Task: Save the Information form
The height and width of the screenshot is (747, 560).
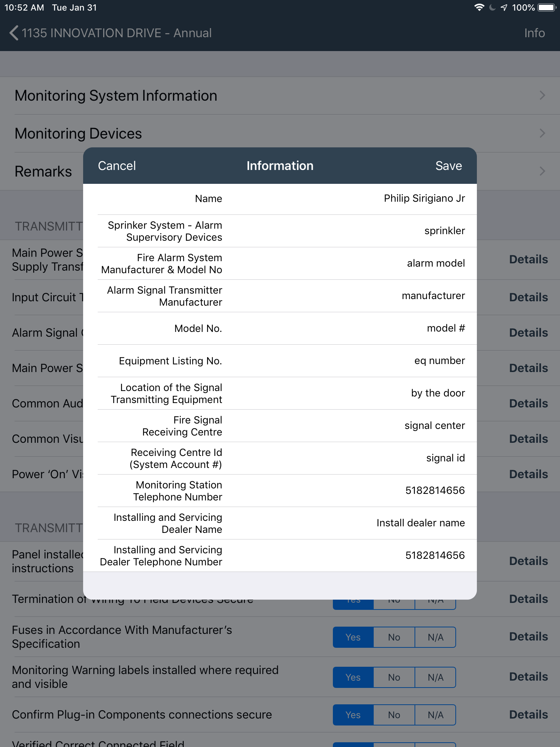Action: [x=448, y=166]
